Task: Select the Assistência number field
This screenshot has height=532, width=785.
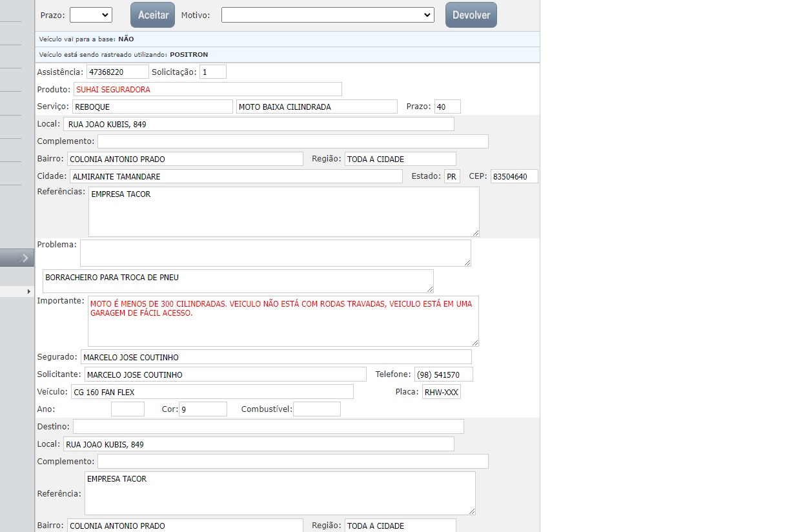Action: pos(117,72)
